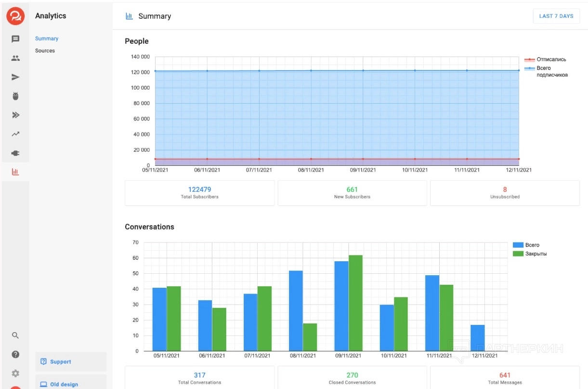Viewport: 588px width, 389px height.
Task: Open the sequences double-arrow icon
Action: coord(15,115)
